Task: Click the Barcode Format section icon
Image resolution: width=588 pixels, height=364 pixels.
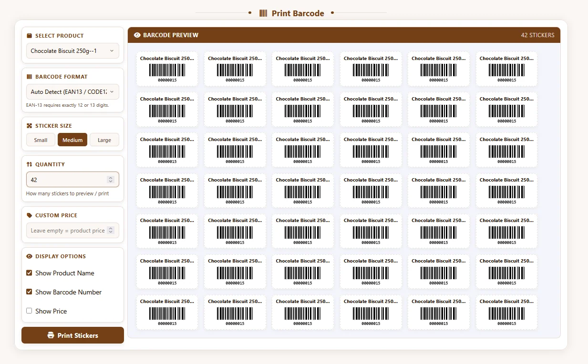Action: tap(29, 77)
